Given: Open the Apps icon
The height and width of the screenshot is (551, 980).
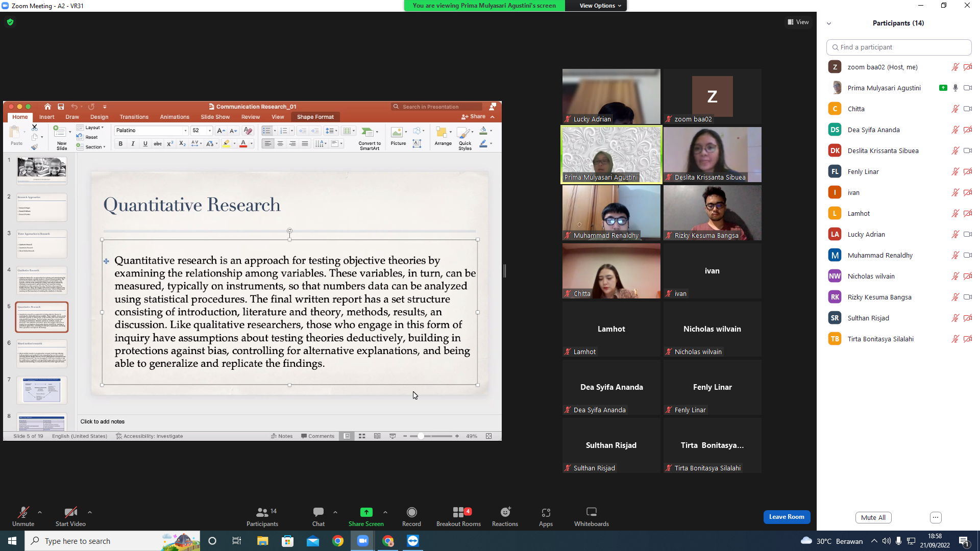Looking at the screenshot, I should (546, 516).
